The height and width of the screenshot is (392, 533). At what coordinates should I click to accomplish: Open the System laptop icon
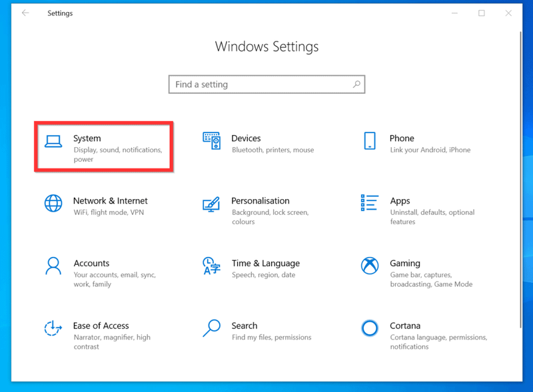coord(53,141)
